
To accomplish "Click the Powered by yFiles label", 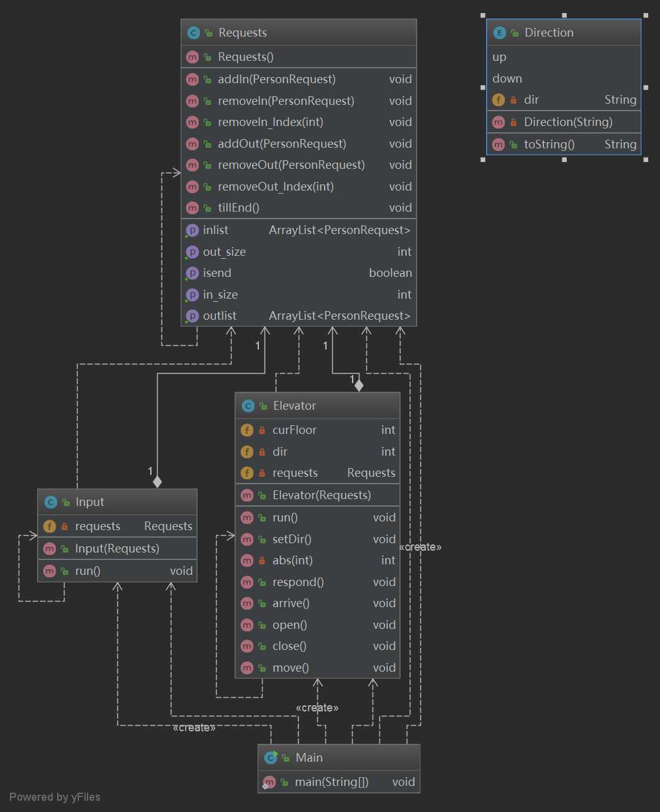I will tap(55, 797).
